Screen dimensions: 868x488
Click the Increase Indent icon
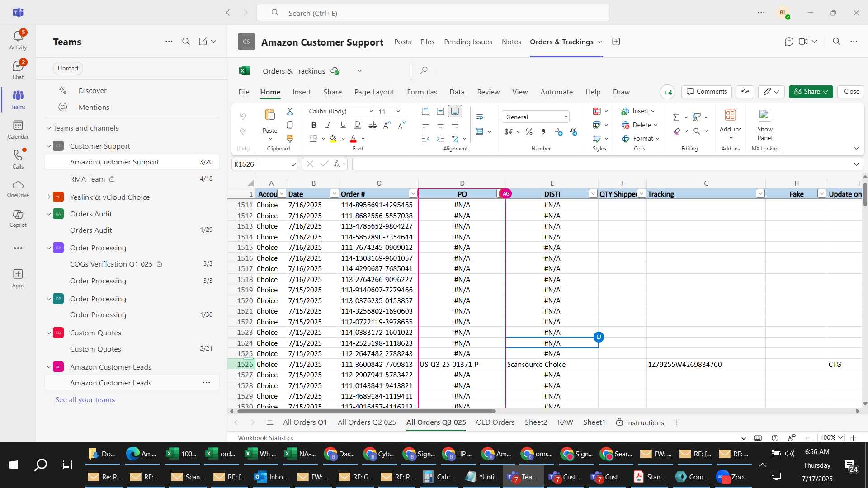tap(440, 139)
